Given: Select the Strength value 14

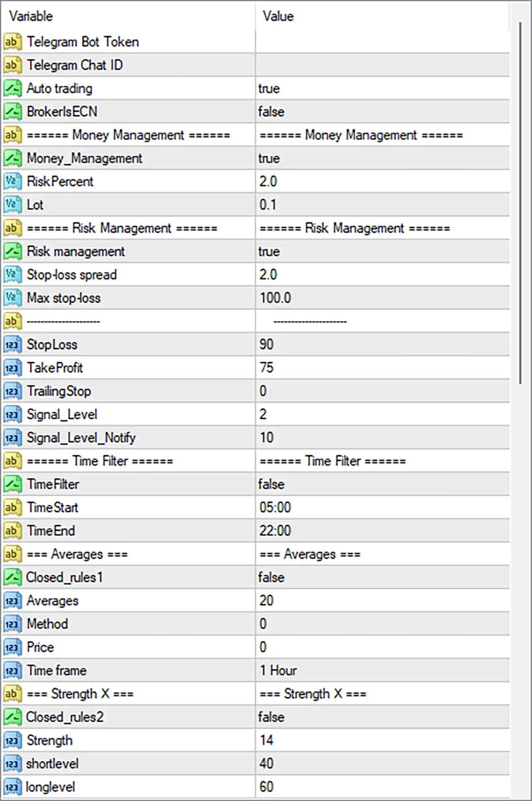Looking at the screenshot, I should (x=266, y=740).
